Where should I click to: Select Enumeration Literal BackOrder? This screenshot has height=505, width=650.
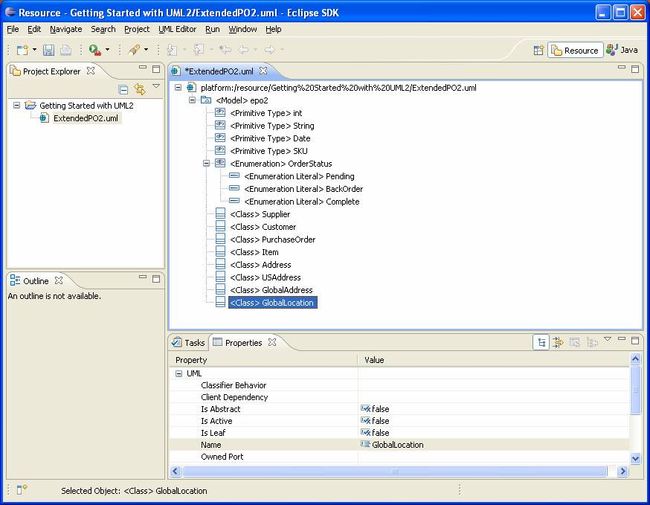click(303, 189)
